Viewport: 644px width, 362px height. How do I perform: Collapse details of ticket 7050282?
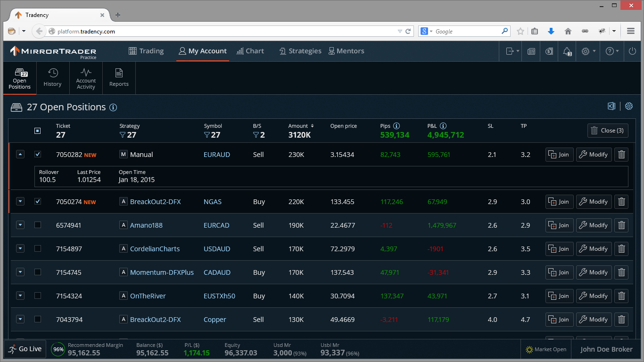pyautogui.click(x=20, y=154)
